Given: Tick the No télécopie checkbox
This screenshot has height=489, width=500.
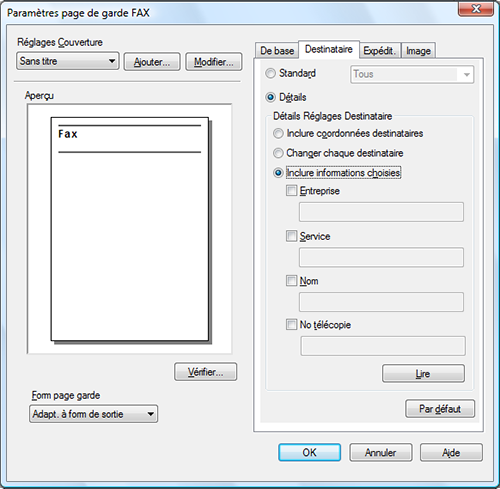Looking at the screenshot, I should click(x=291, y=324).
